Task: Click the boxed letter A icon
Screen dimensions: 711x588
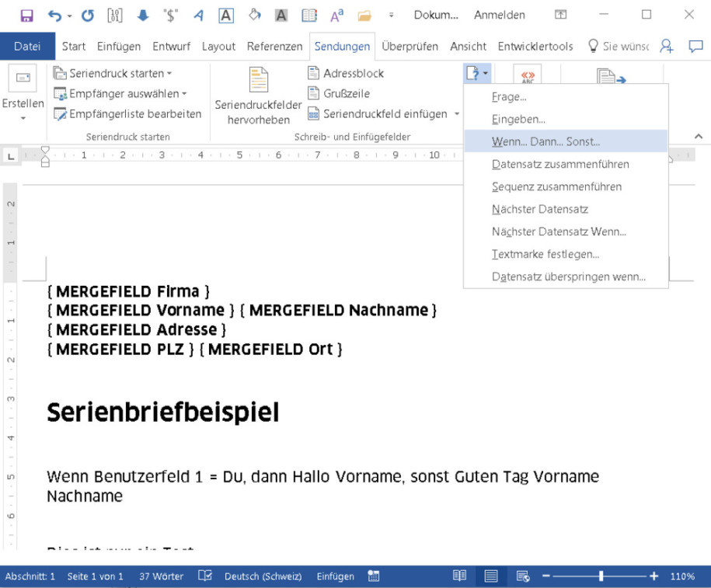Action: [226, 16]
